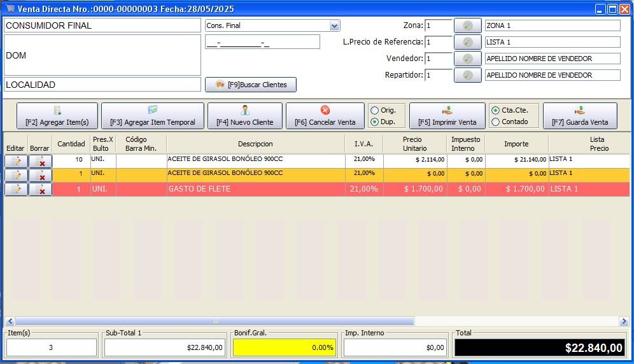Open the Vendedor lookup button
This screenshot has height=364, width=634.
[x=467, y=59]
